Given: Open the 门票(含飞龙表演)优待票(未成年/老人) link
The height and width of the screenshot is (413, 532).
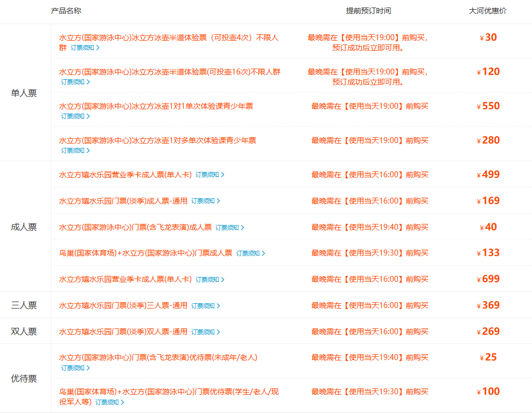Looking at the screenshot, I should coord(158,358).
